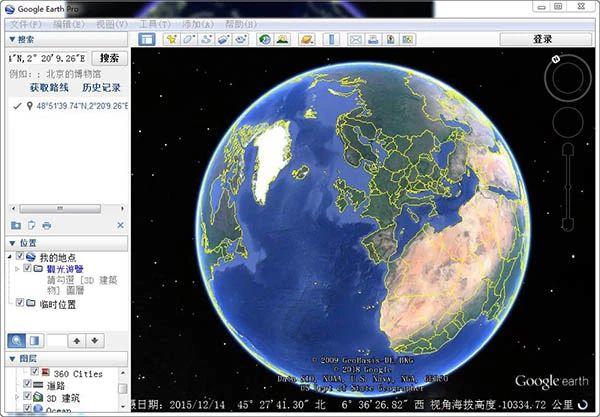Open 历史记录 history link
The width and height of the screenshot is (600, 417).
tap(101, 88)
